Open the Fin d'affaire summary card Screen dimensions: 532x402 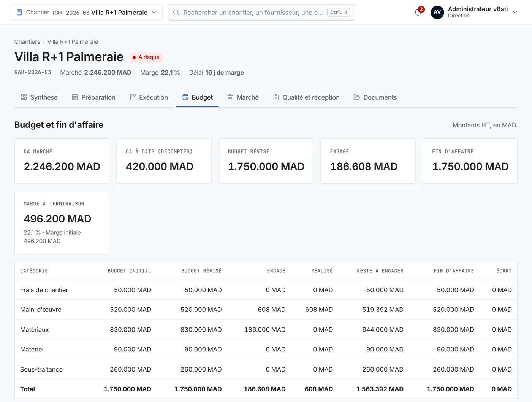tap(470, 161)
